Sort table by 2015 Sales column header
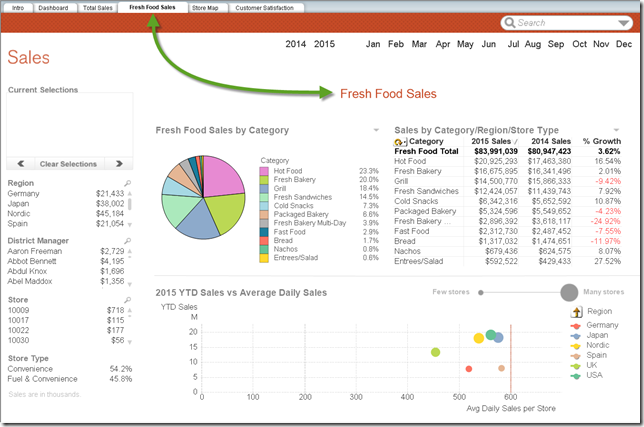644x427 pixels. click(x=491, y=142)
